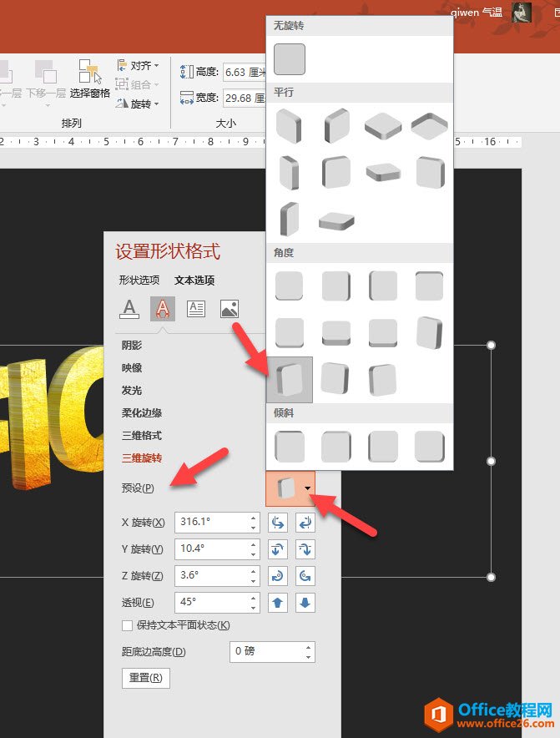Click the perspective narrow up-arrow button
The height and width of the screenshot is (738, 560).
[x=278, y=603]
